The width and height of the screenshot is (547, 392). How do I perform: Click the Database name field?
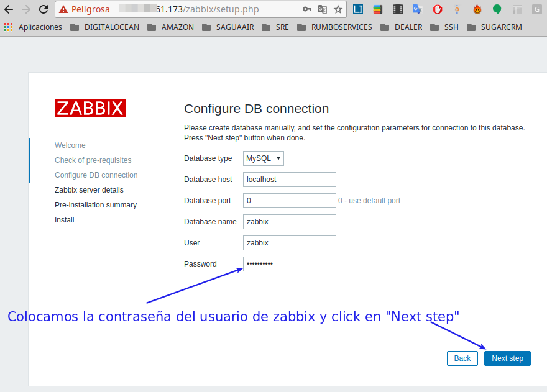click(x=290, y=222)
